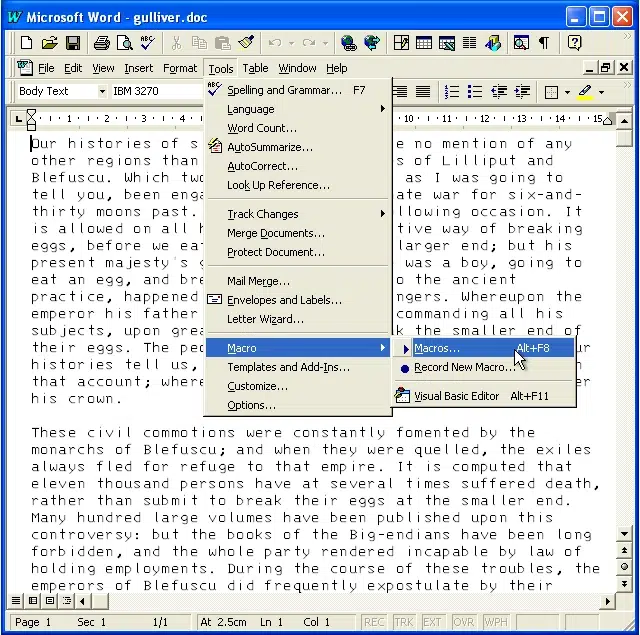Open the Undo history dropdown arrow
This screenshot has height=635, width=640.
point(291,43)
